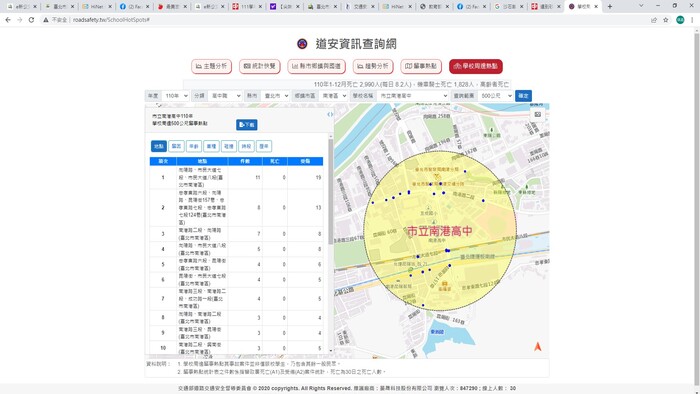This screenshot has width=700, height=394.
Task: Bookmark the page with the star icon
Action: [666, 20]
